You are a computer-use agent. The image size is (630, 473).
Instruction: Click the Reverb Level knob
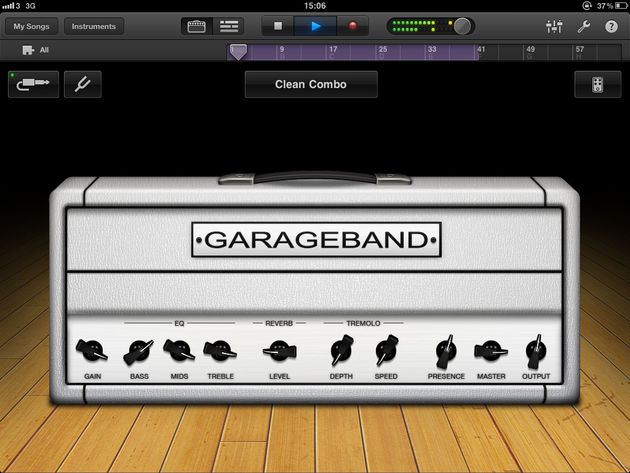point(279,351)
